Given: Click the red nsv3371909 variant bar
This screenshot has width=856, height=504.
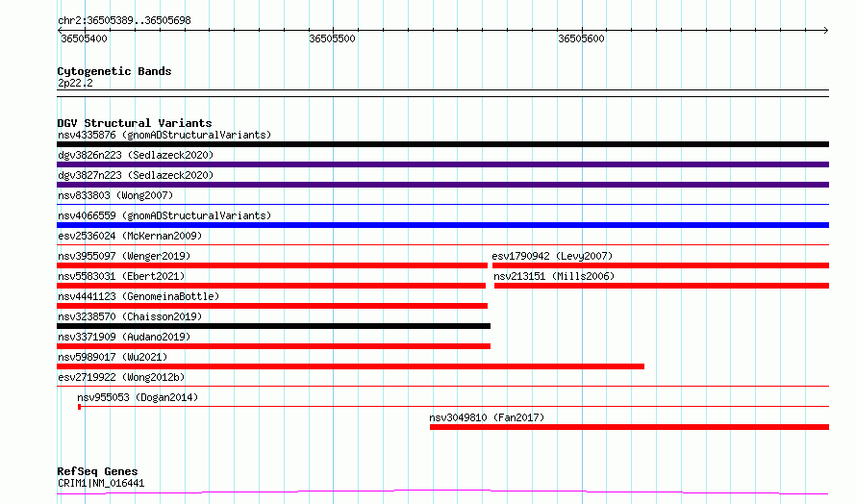Looking at the screenshot, I should pos(273,346).
